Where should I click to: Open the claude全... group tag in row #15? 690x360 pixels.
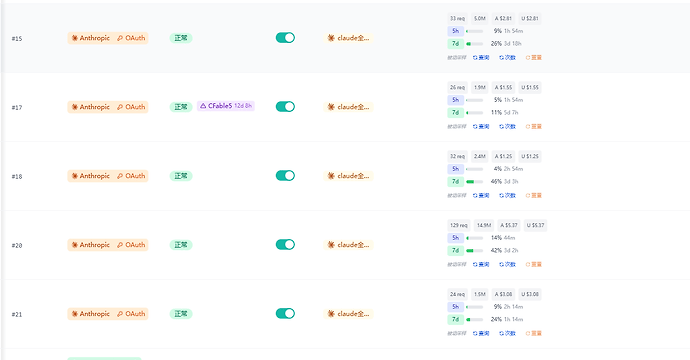(348, 38)
